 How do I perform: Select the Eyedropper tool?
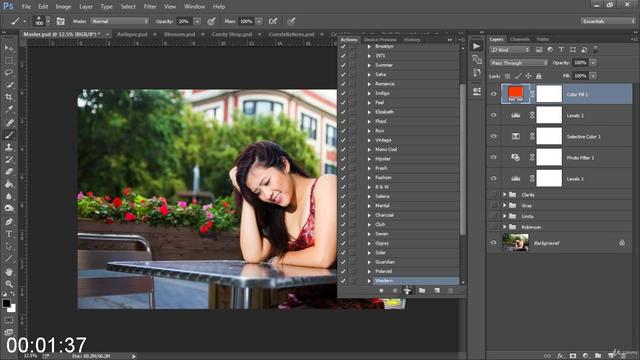pyautogui.click(x=9, y=109)
